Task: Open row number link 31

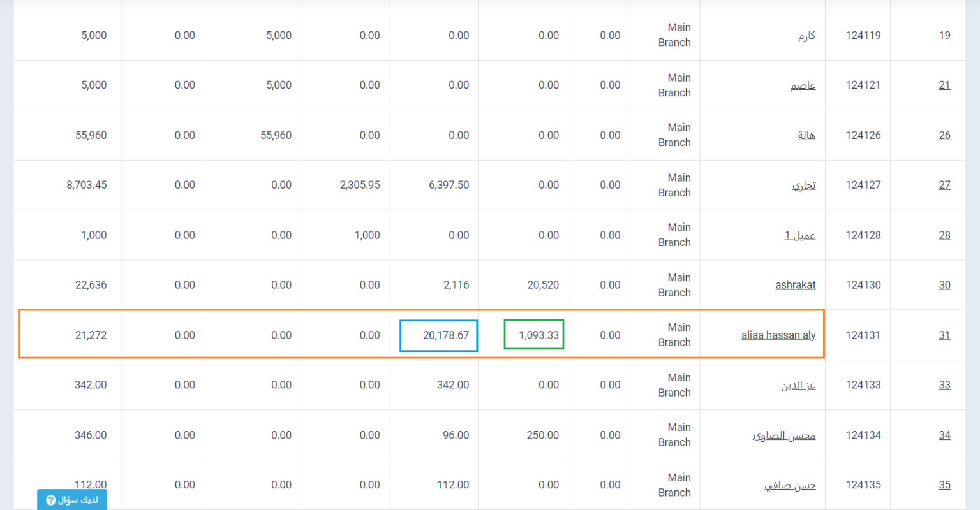Action: (x=944, y=335)
